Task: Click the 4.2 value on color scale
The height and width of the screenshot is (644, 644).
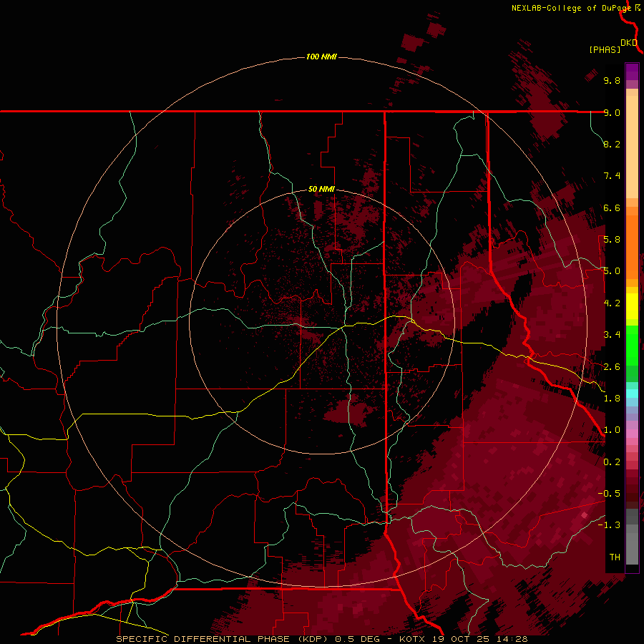Action: [612, 303]
